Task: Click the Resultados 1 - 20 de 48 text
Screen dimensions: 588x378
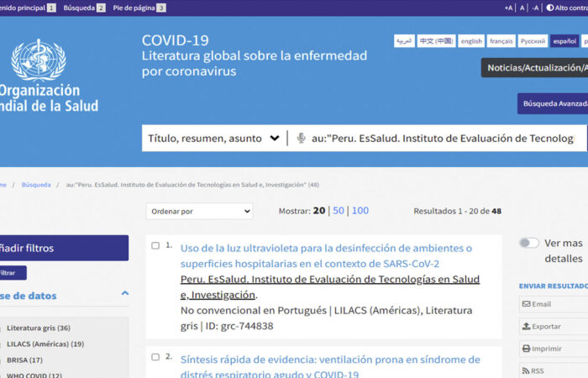Action: tap(457, 211)
